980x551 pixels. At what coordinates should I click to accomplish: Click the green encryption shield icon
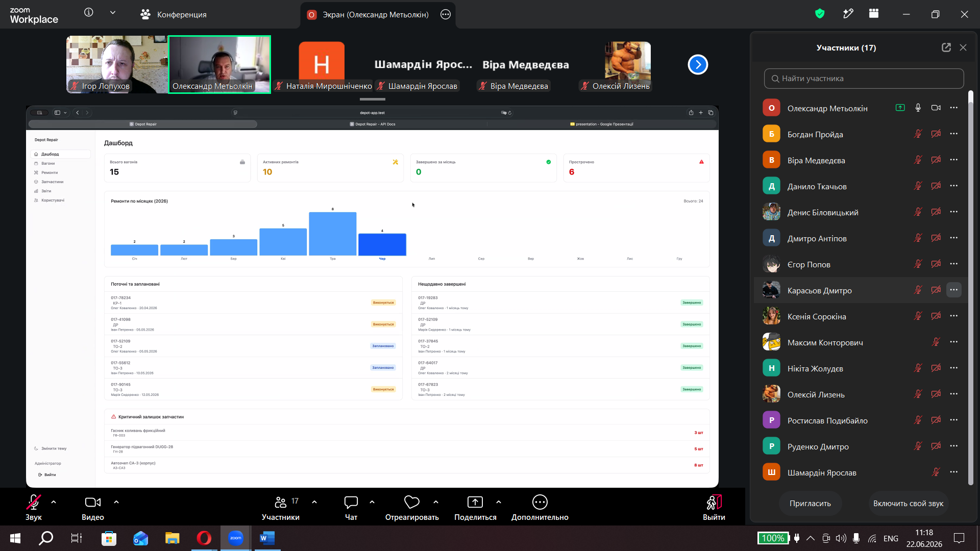[x=820, y=14]
